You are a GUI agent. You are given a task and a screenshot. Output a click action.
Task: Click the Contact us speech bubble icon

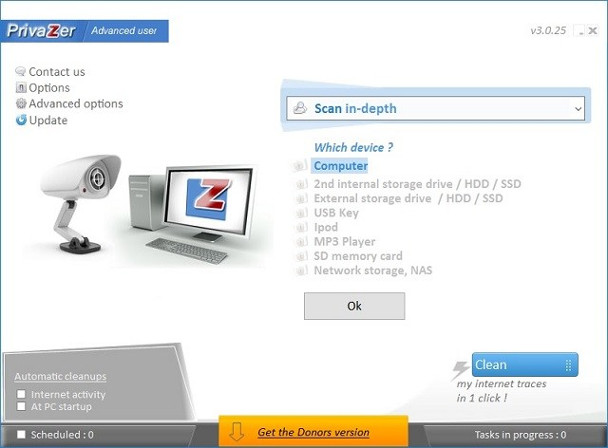pos(20,71)
